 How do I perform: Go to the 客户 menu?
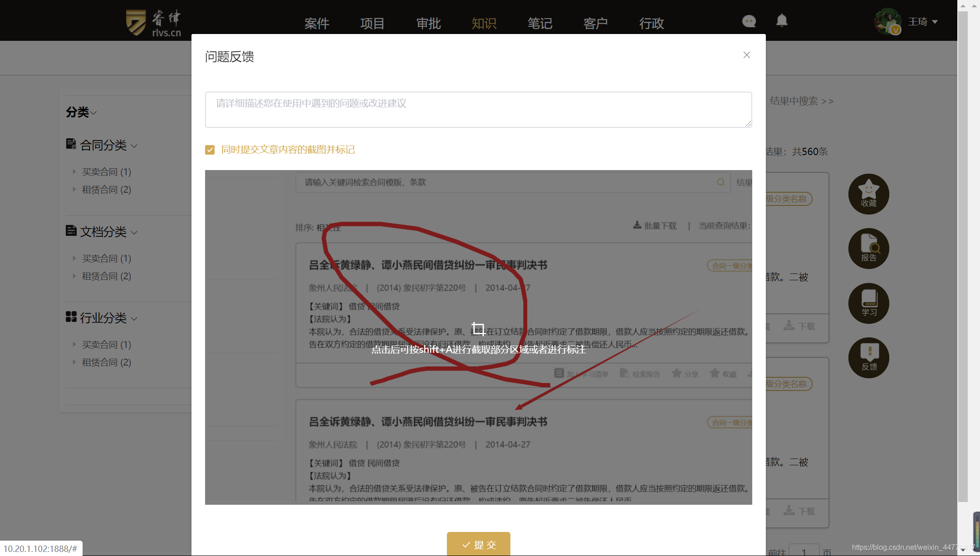click(596, 24)
